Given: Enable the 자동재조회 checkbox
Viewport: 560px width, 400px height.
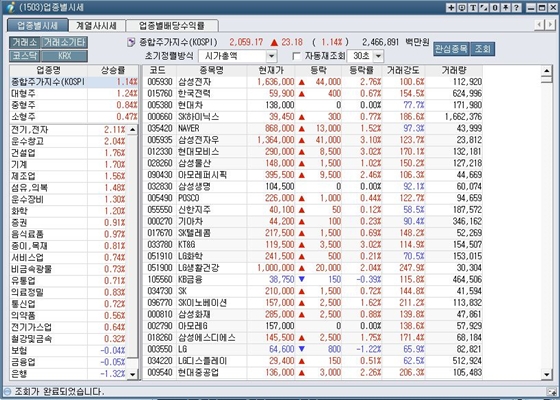Looking at the screenshot, I should [x=296, y=56].
